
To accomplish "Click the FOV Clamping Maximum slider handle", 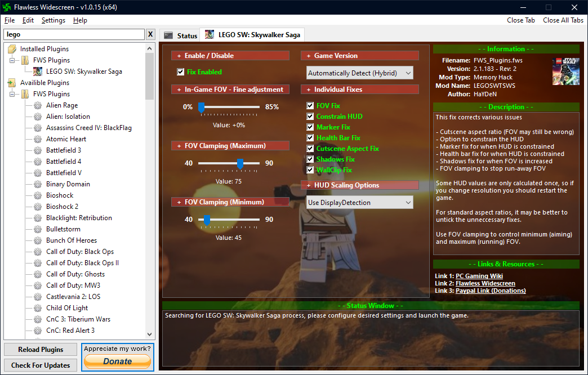I will pos(240,163).
